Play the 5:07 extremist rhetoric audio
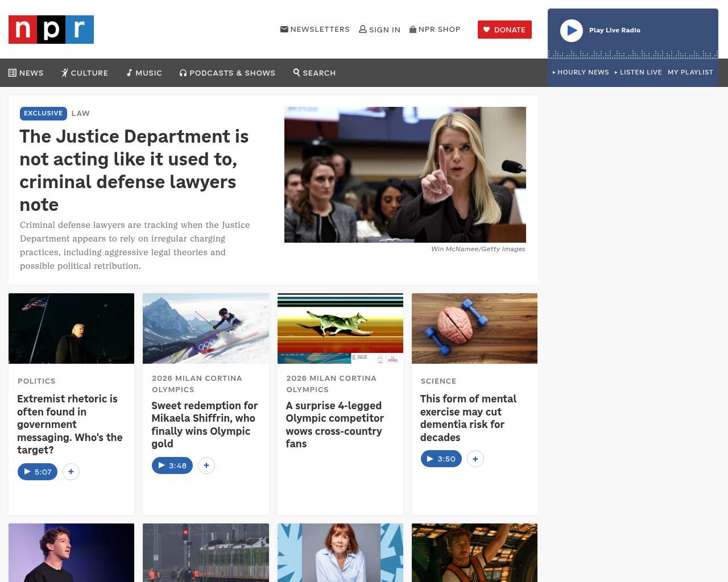 [38, 472]
